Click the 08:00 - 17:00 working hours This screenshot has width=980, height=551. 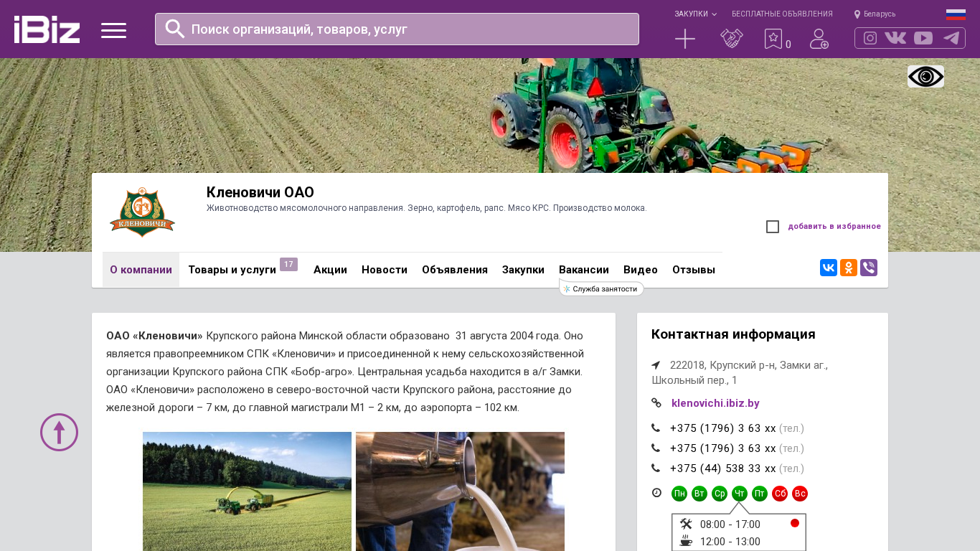730,524
